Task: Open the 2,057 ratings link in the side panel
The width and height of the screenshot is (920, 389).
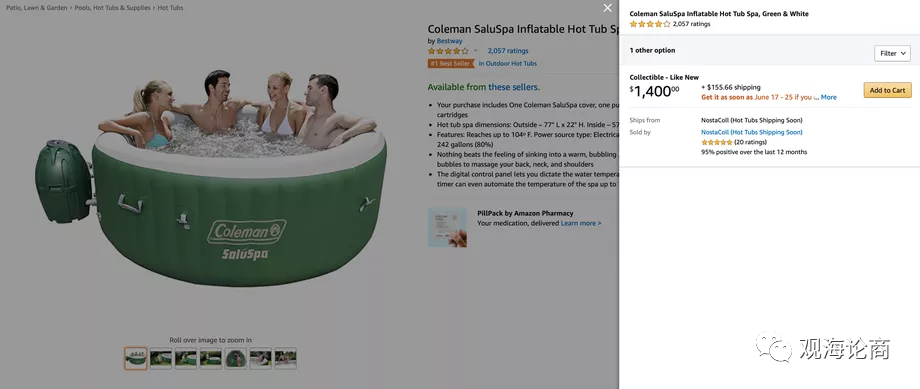Action: (691, 25)
